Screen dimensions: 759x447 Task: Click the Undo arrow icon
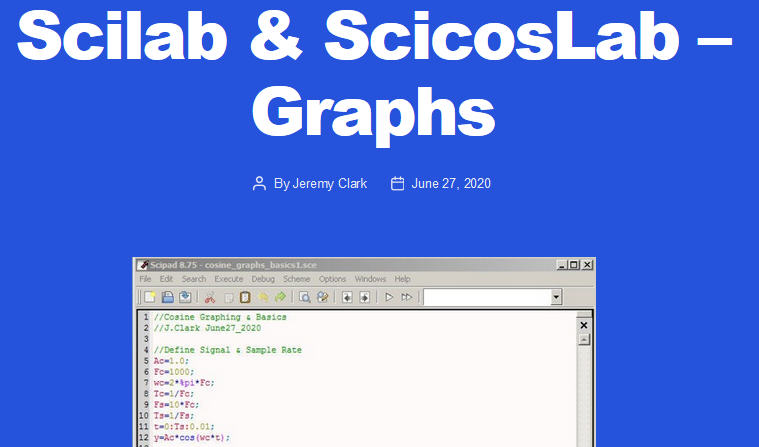pos(263,297)
